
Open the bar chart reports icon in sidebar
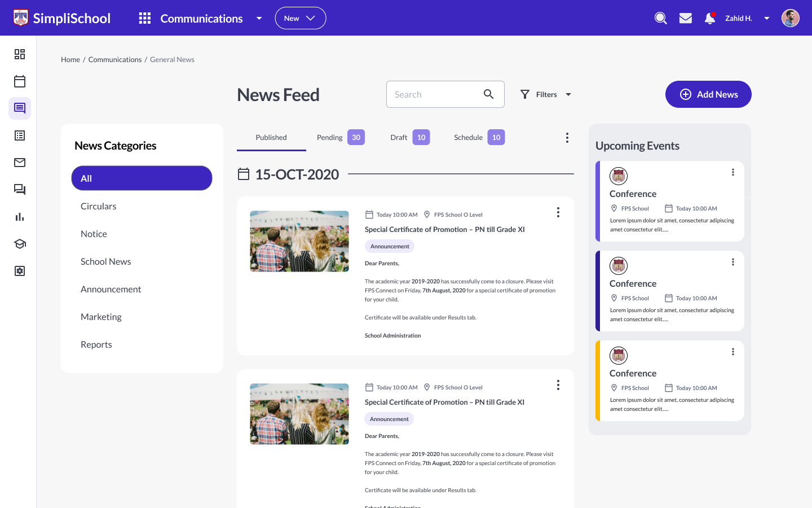coord(20,217)
